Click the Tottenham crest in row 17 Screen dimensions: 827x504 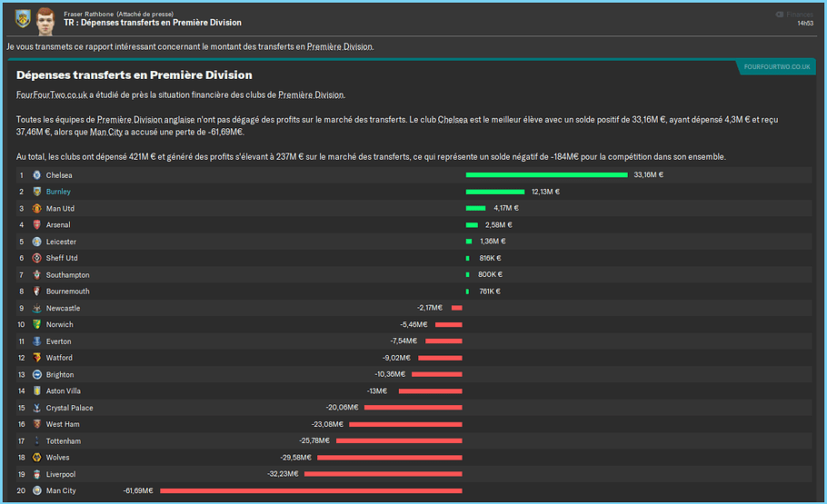point(36,440)
